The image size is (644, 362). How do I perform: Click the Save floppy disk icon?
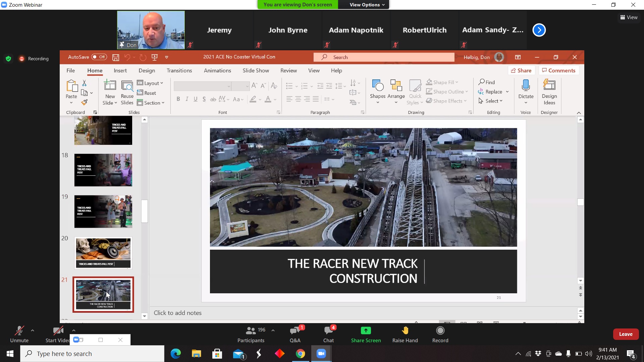point(116,57)
